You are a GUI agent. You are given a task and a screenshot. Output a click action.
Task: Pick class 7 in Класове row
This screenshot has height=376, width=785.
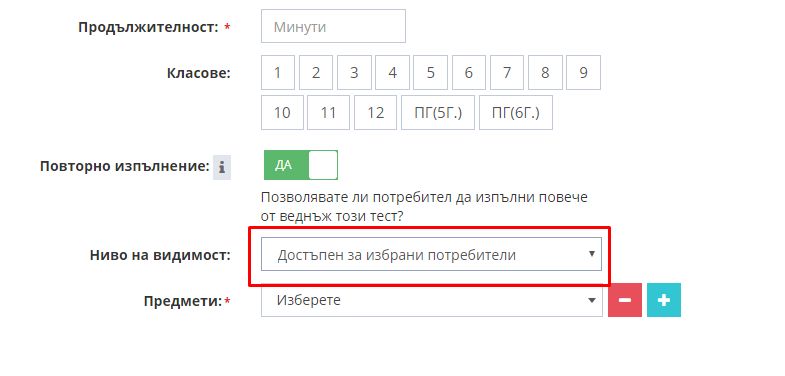point(507,73)
